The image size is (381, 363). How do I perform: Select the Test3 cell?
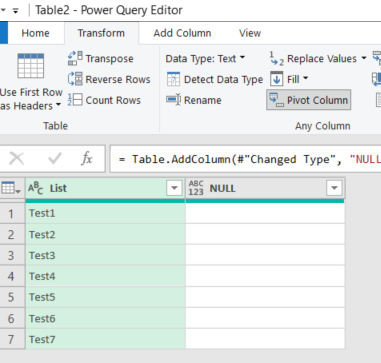click(105, 255)
